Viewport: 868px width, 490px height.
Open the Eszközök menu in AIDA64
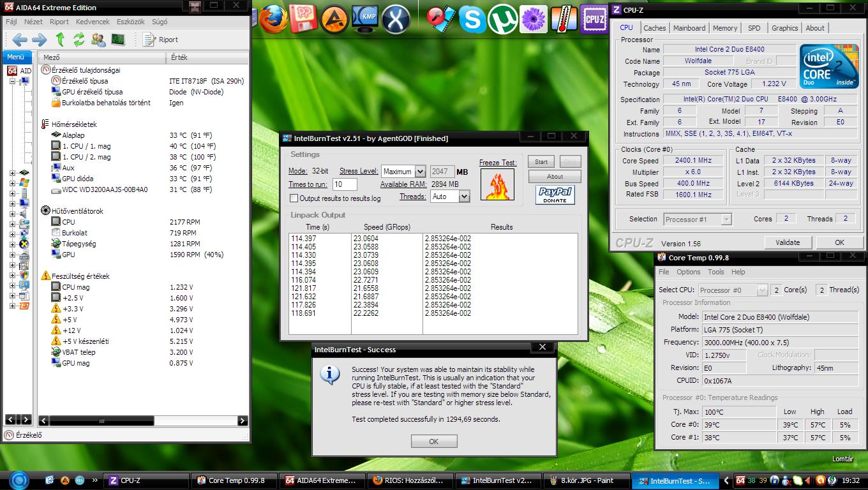pyautogui.click(x=130, y=22)
